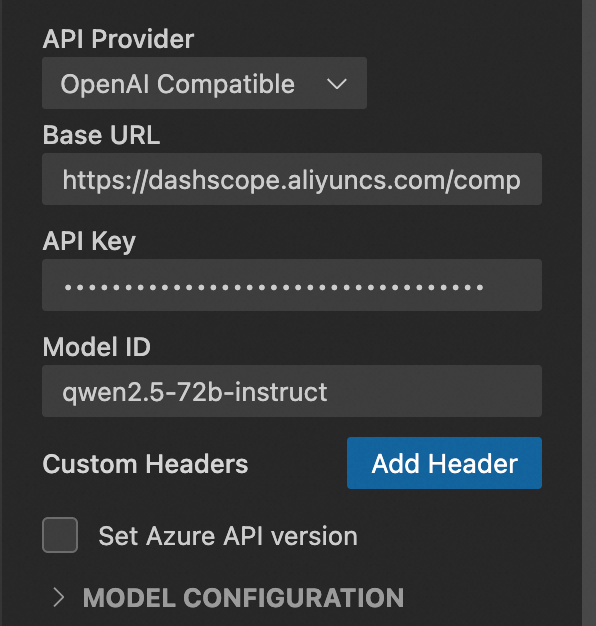Select the Model ID text box

[292, 391]
